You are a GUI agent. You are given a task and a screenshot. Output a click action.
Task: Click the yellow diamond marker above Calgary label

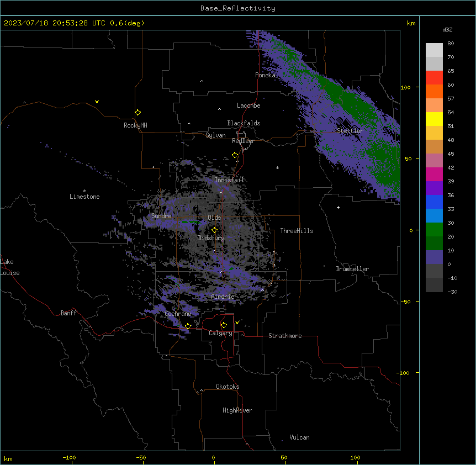224,325
